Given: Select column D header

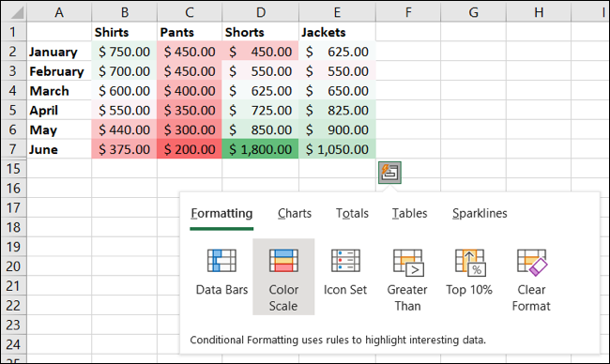Looking at the screenshot, I should point(261,12).
